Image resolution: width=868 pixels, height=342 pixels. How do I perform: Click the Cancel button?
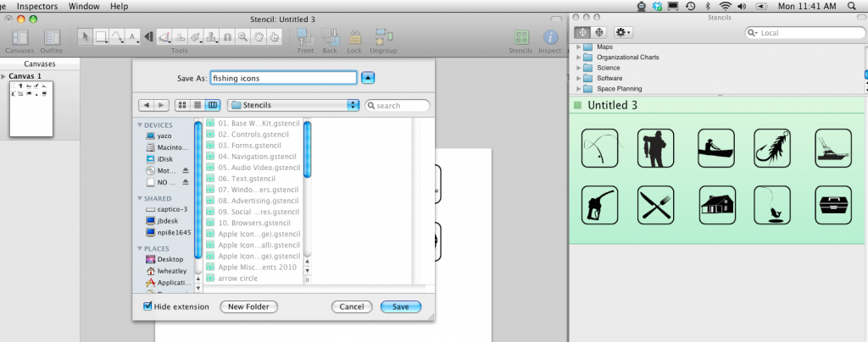point(352,306)
